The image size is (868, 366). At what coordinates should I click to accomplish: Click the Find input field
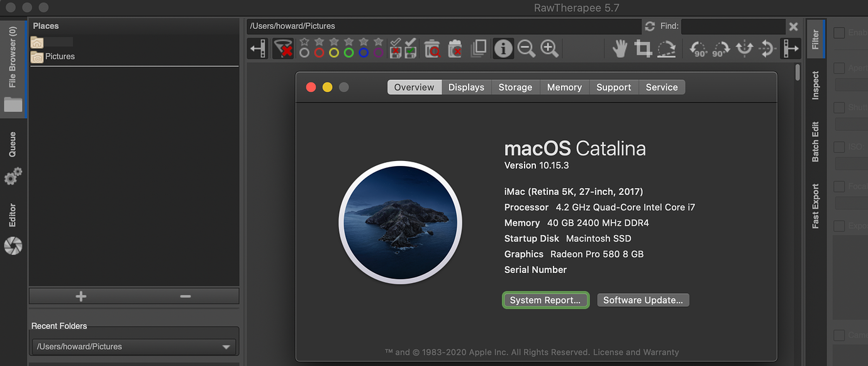click(x=732, y=26)
